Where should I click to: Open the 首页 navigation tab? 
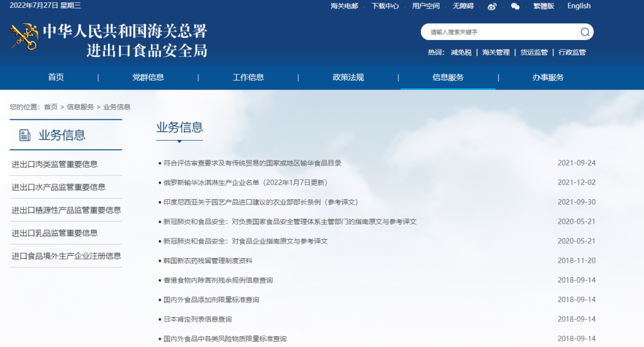pyautogui.click(x=56, y=78)
